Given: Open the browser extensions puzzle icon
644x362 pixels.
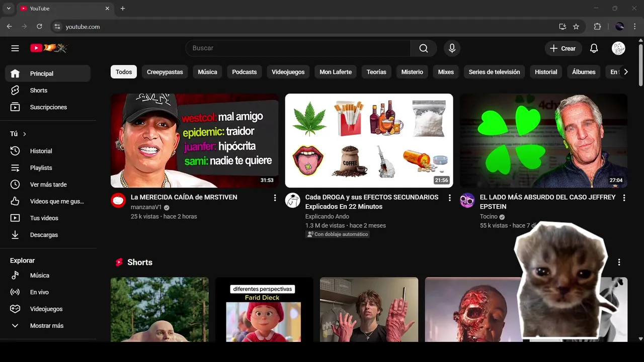Looking at the screenshot, I should coord(597,27).
